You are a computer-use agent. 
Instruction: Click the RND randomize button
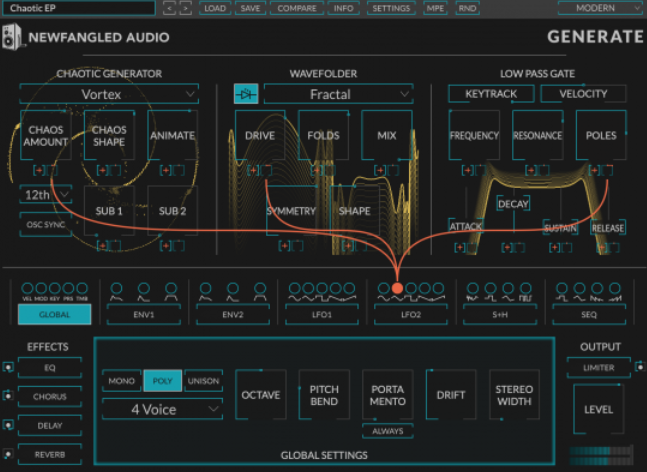coord(468,8)
